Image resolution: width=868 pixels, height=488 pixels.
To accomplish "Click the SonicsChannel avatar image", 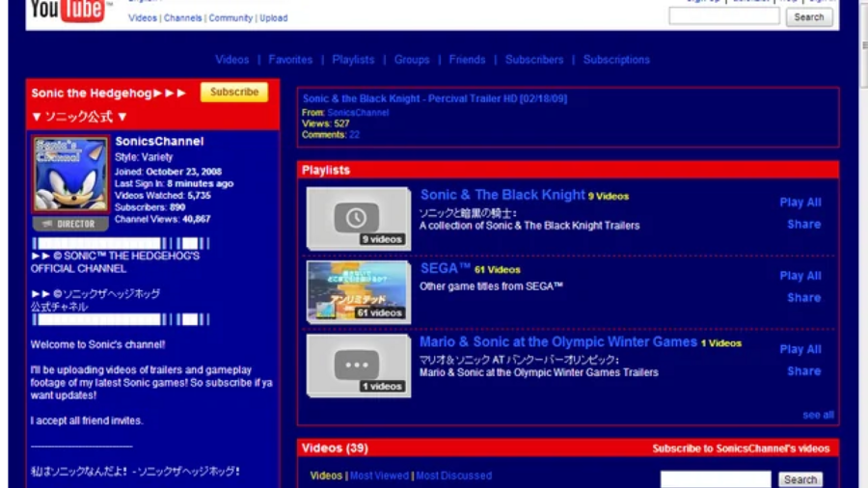I will (x=70, y=175).
